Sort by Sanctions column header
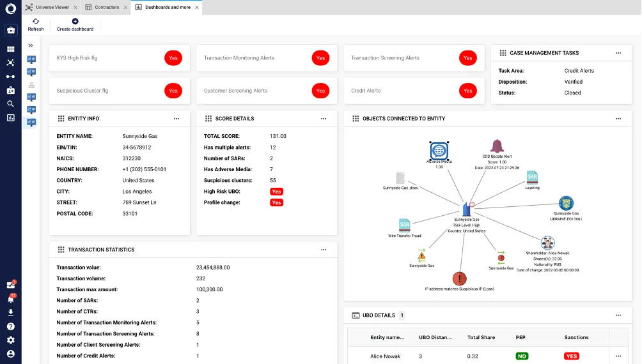This screenshot has width=642, height=364. (577, 337)
